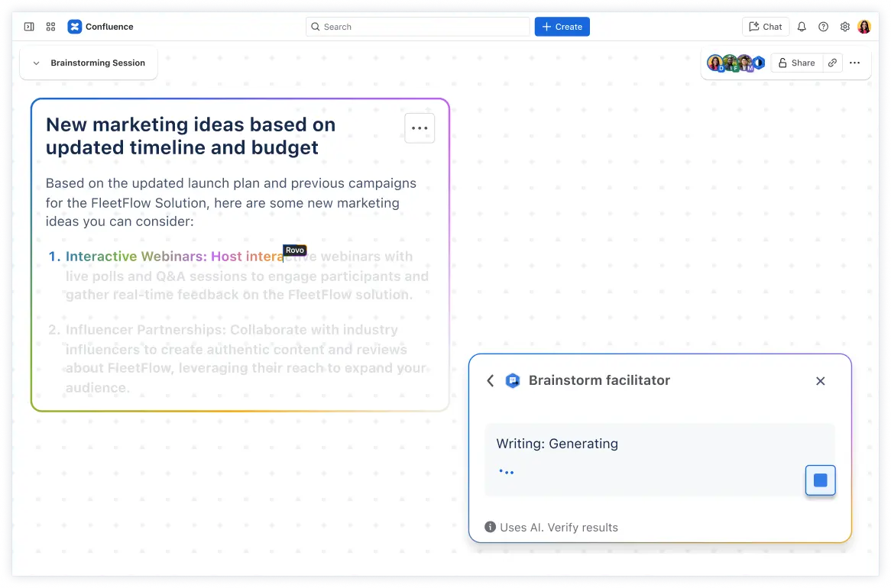The image size is (891, 588).
Task: Open the app switcher grid icon
Action: click(50, 27)
